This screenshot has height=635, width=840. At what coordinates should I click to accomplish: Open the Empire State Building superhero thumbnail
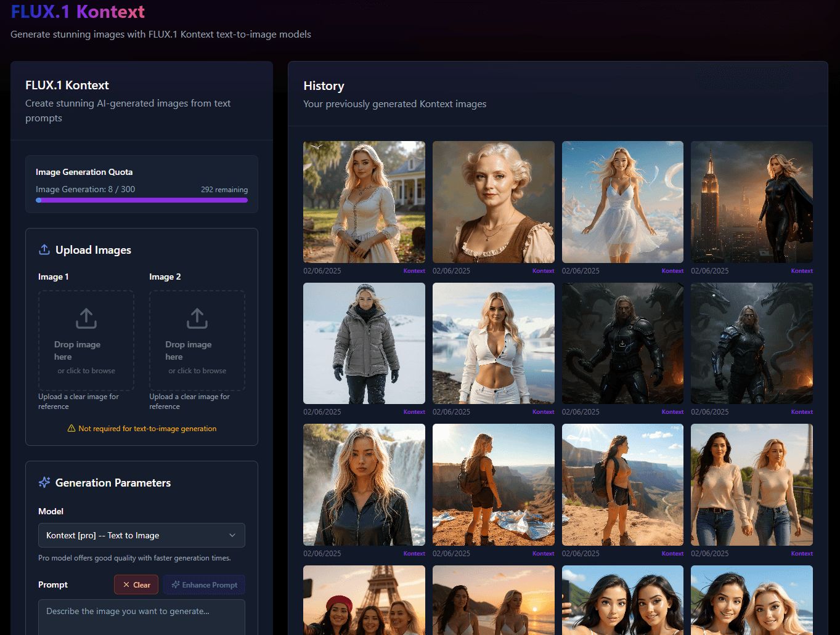(x=751, y=202)
